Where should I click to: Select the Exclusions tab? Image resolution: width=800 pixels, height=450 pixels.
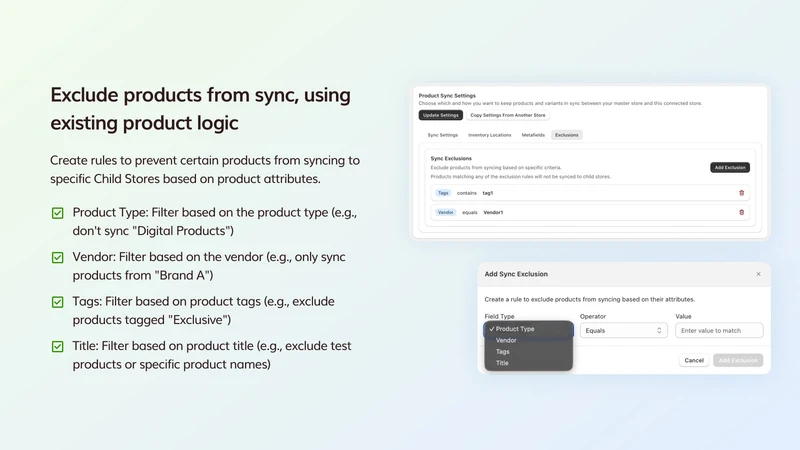point(567,135)
